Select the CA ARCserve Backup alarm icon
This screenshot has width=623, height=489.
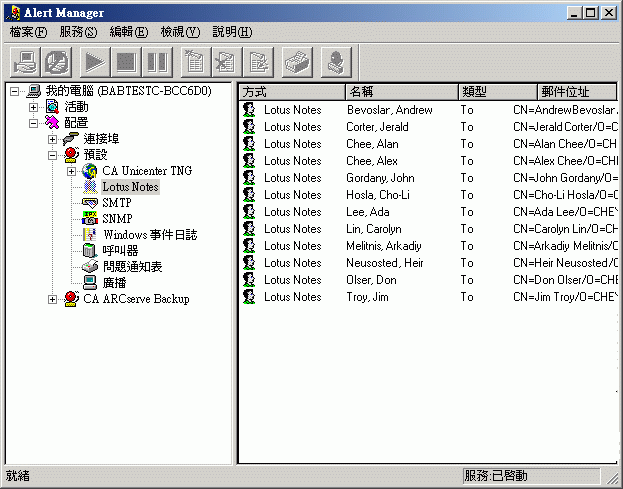coord(71,299)
